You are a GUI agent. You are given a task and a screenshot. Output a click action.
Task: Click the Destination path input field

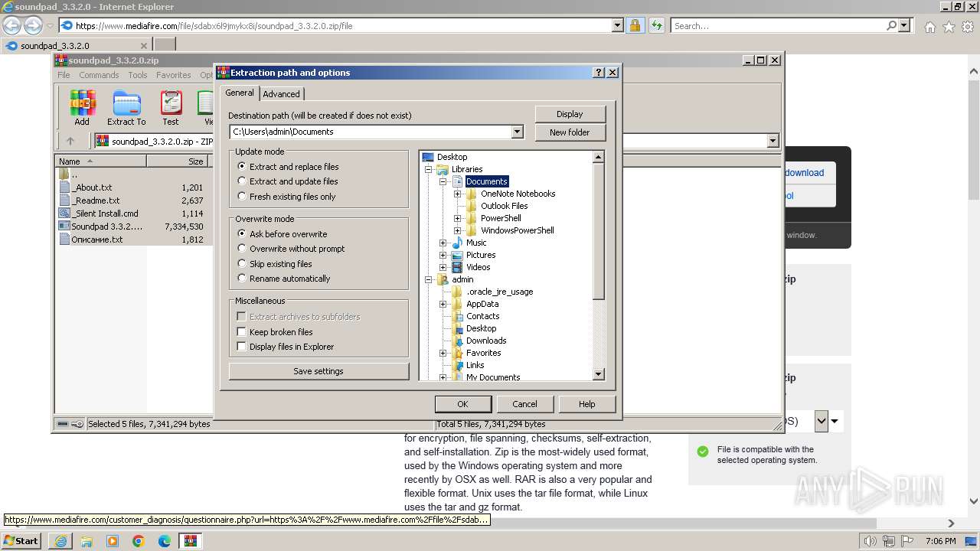click(x=371, y=132)
